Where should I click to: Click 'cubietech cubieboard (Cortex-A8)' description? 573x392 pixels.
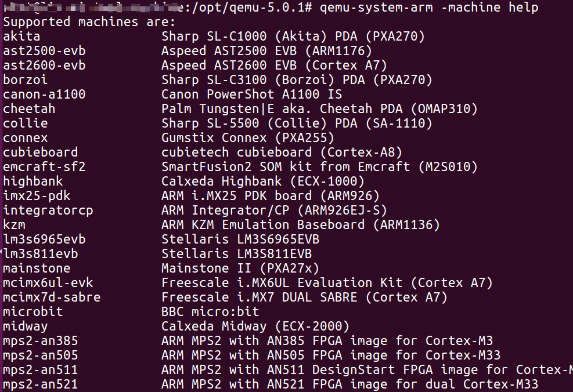pyautogui.click(x=282, y=152)
